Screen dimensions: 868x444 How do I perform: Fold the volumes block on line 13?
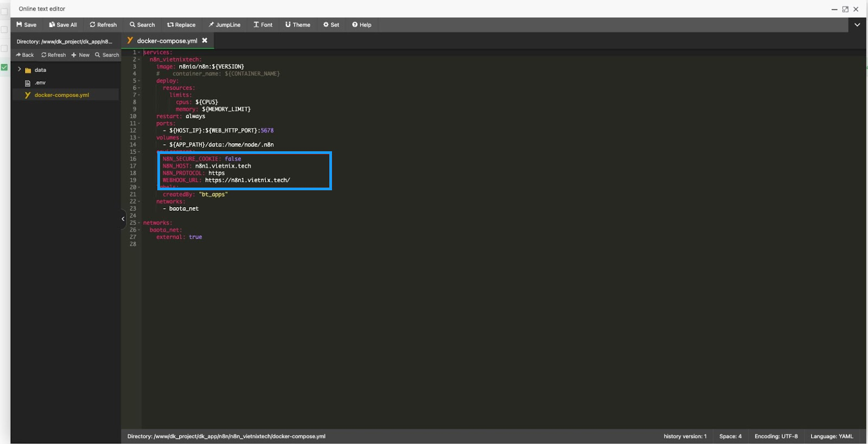tap(139, 138)
